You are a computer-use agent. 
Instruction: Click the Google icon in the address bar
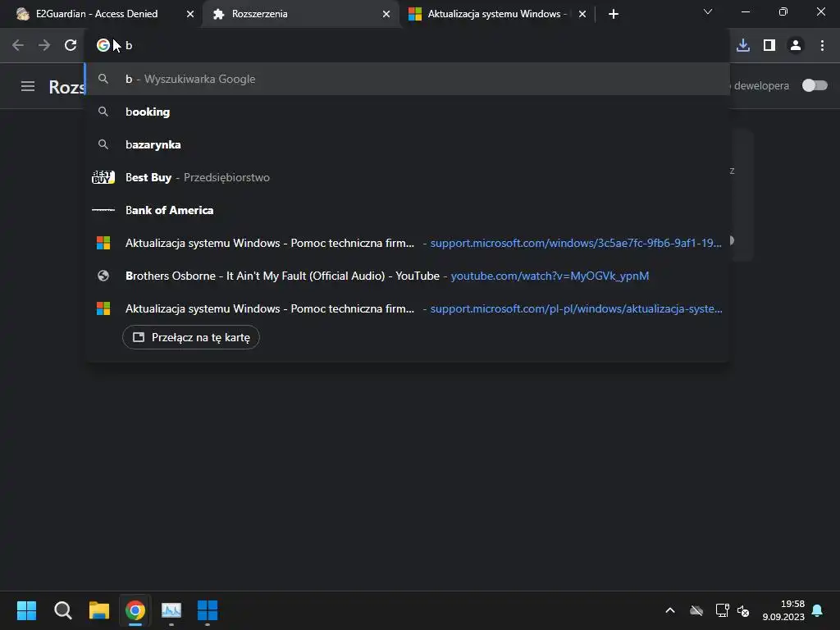point(103,46)
